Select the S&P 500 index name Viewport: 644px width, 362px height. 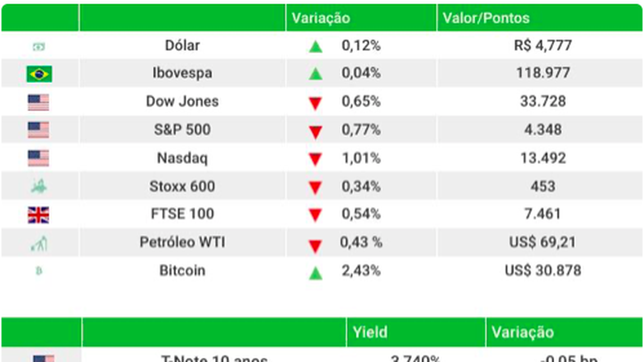182,130
